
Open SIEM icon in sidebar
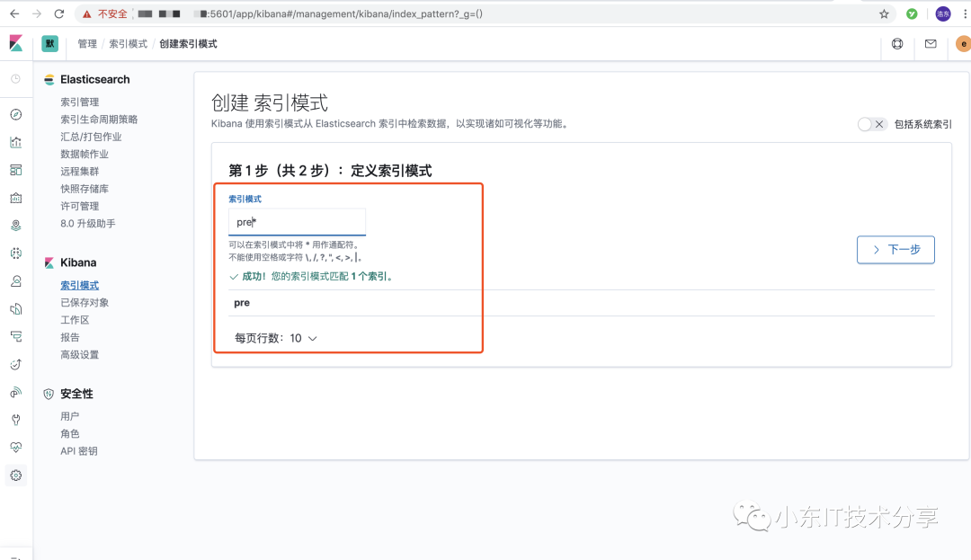coord(16,392)
